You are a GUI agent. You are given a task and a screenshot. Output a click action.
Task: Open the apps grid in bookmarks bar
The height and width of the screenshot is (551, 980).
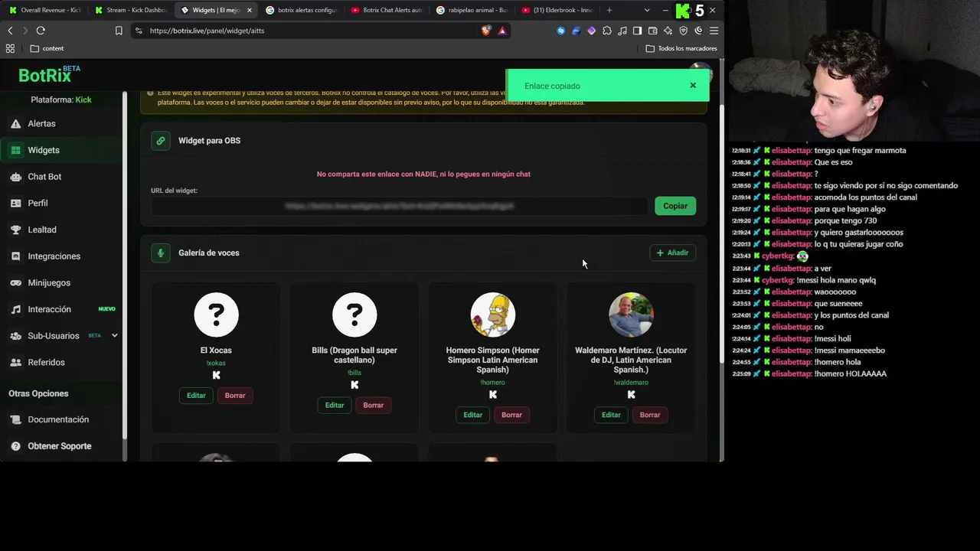10,48
